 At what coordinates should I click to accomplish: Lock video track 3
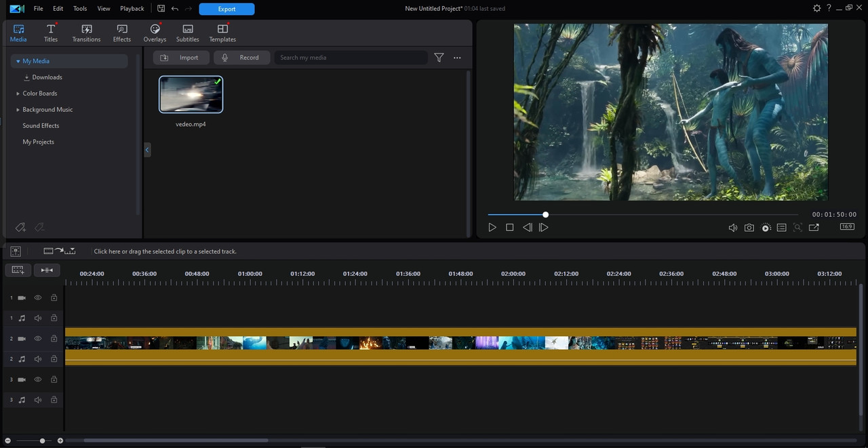coord(54,380)
